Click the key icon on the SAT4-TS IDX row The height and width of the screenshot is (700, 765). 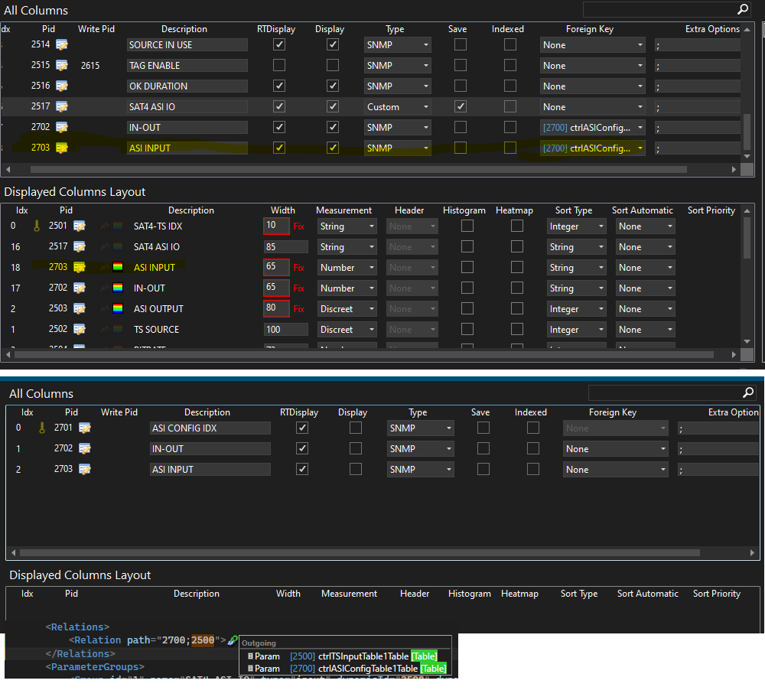pos(34,226)
